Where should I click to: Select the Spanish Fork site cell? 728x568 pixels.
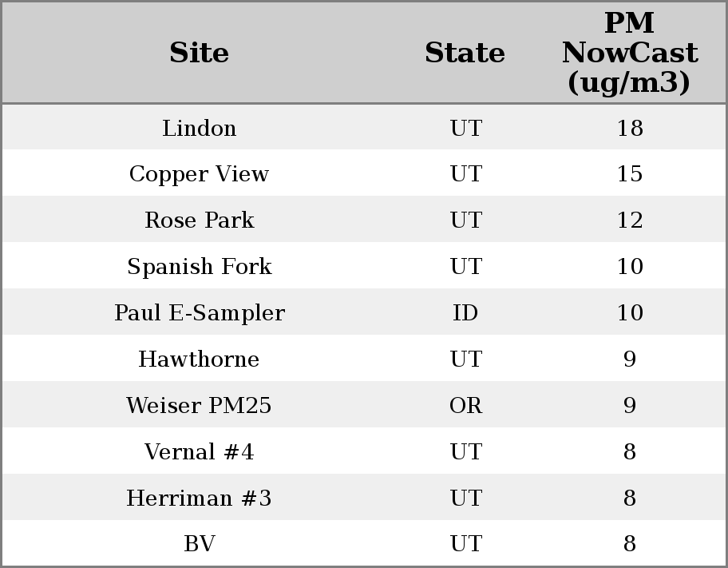199,267
